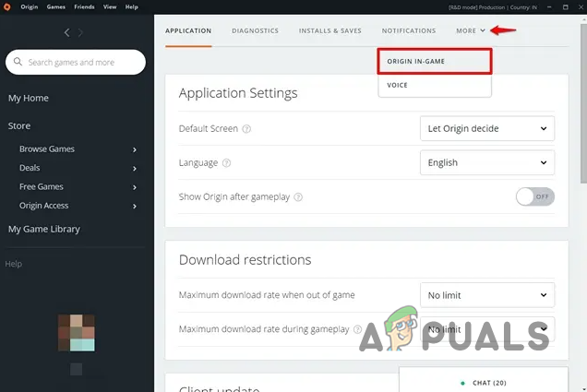Screen dimensions: 587x392
Task: Switch to the Diagnostics tab
Action: coord(255,30)
